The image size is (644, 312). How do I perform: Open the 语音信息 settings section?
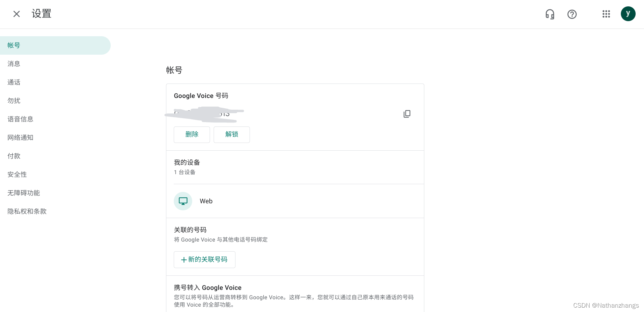click(55, 119)
